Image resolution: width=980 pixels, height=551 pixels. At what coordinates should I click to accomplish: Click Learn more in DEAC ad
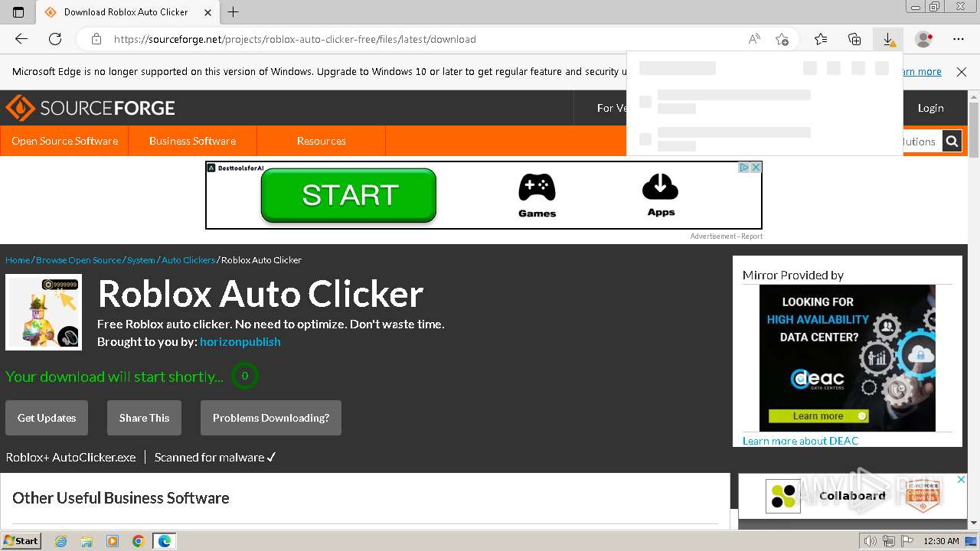coord(818,416)
